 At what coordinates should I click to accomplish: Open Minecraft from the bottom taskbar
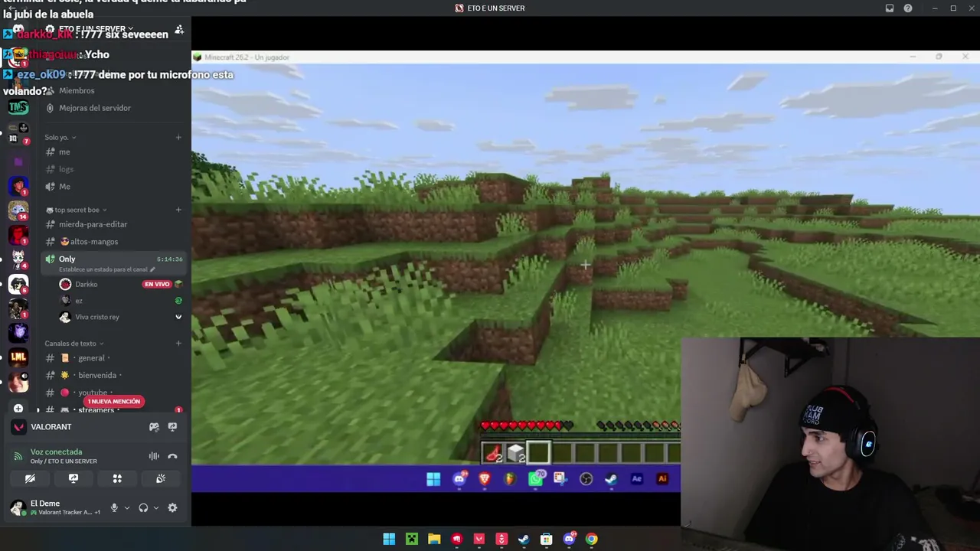pyautogui.click(x=412, y=539)
